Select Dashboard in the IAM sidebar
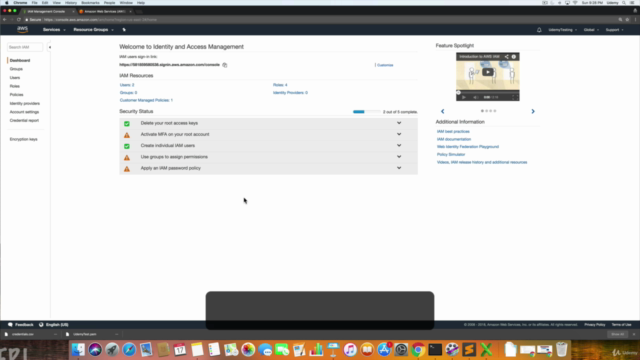The image size is (640, 360). point(20,60)
